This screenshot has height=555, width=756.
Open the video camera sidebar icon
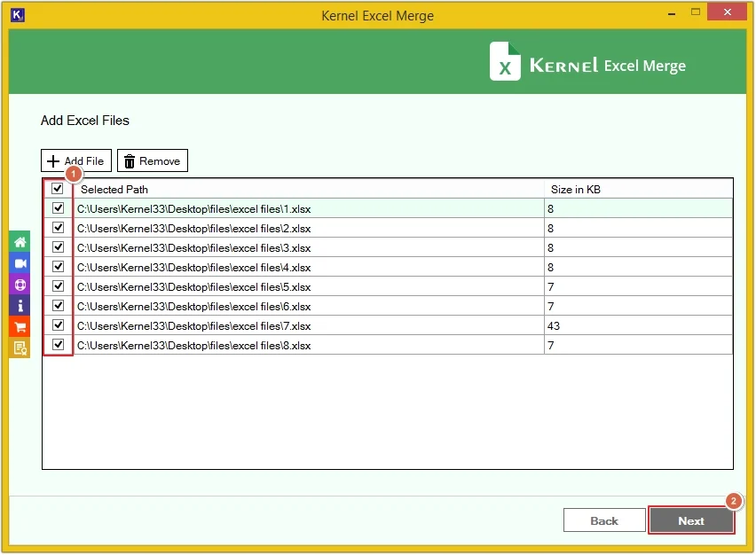[x=20, y=263]
